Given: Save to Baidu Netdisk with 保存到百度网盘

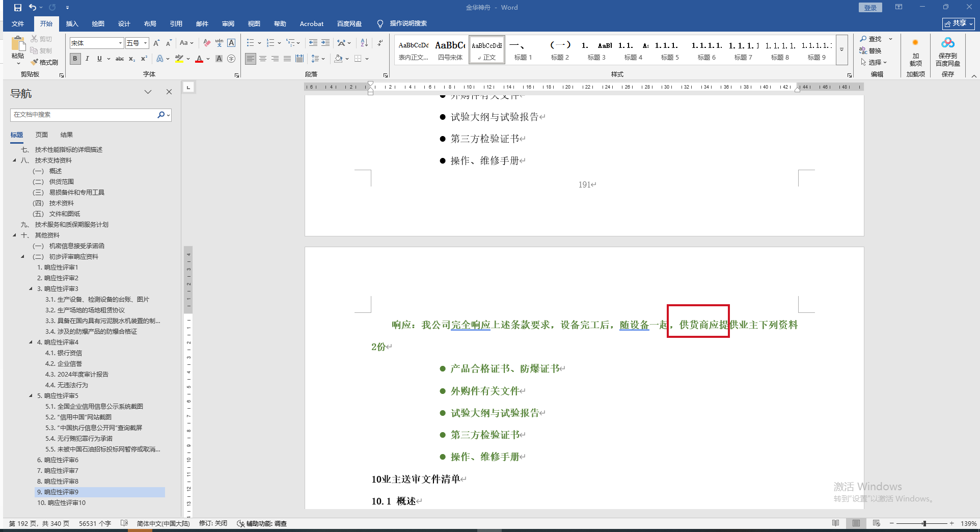Looking at the screenshot, I should 947,51.
